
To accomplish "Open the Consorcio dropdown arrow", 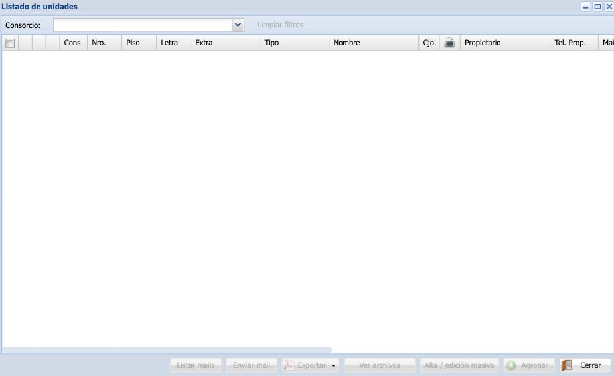I will pyautogui.click(x=238, y=25).
